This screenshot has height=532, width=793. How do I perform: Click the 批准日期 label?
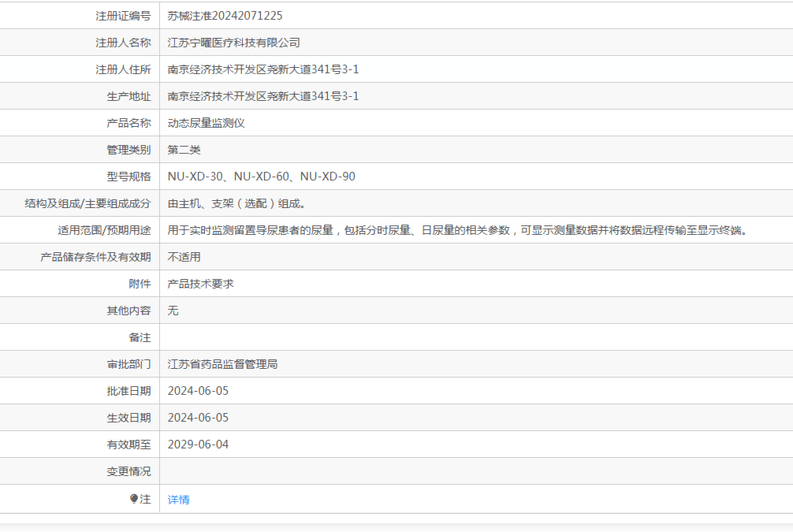click(x=129, y=392)
